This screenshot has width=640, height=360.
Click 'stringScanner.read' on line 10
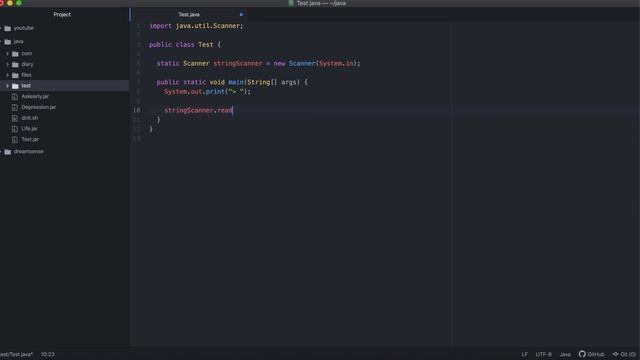click(x=198, y=110)
